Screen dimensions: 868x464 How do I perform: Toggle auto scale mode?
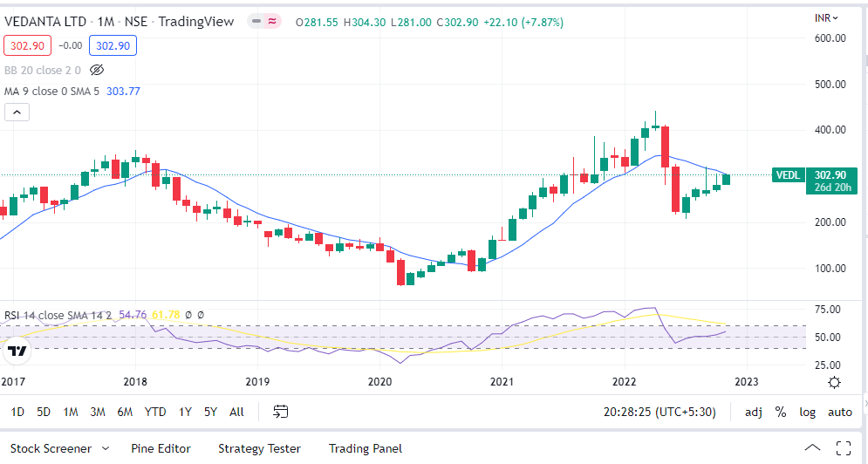coord(840,412)
